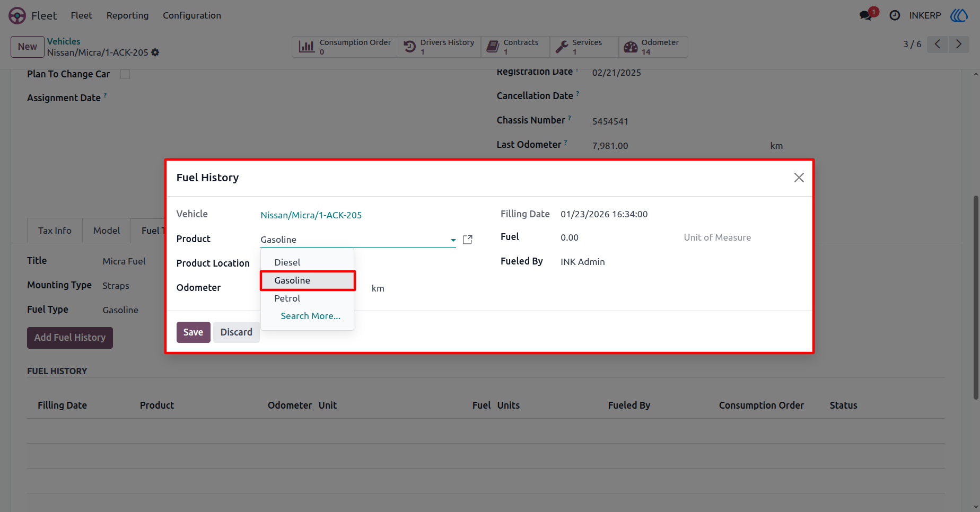980x512 pixels.
Task: Open Consumption Order stat button
Action: click(345, 47)
